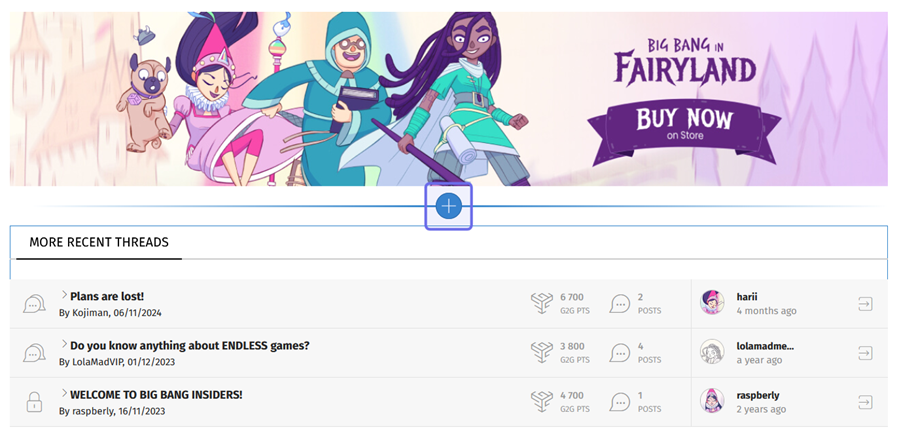899x438 pixels.
Task: Go to last post arrow for harii row
Action: click(865, 304)
